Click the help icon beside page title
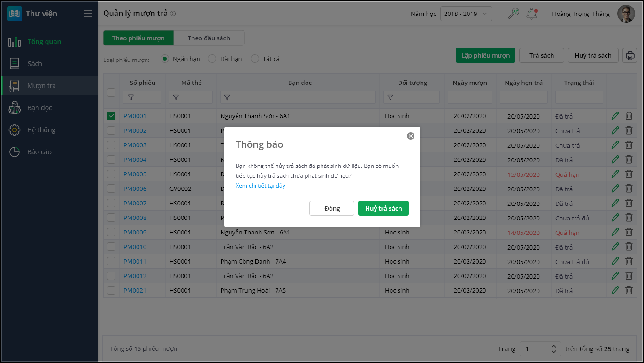 [x=173, y=14]
